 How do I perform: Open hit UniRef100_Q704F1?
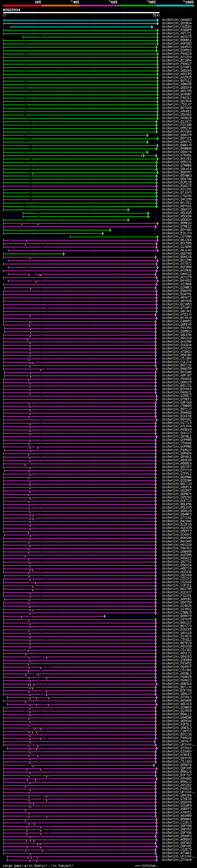[177, 67]
